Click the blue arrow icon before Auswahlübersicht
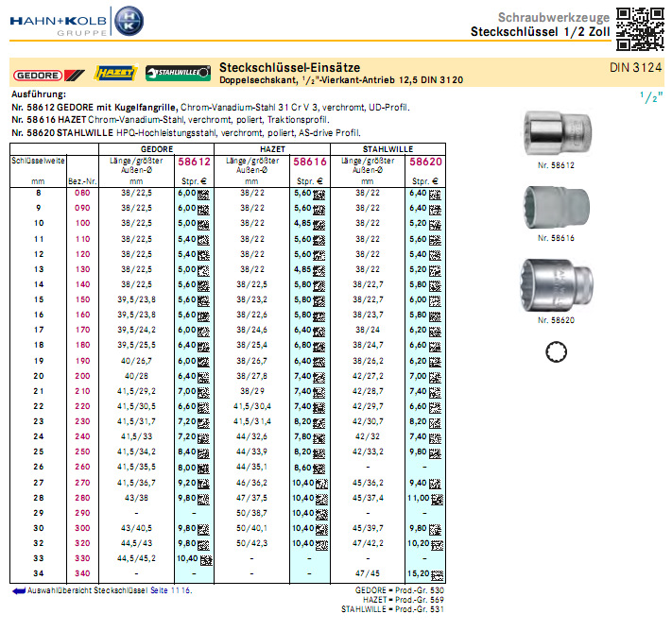Viewport: 672px width, 631px height. (19, 591)
